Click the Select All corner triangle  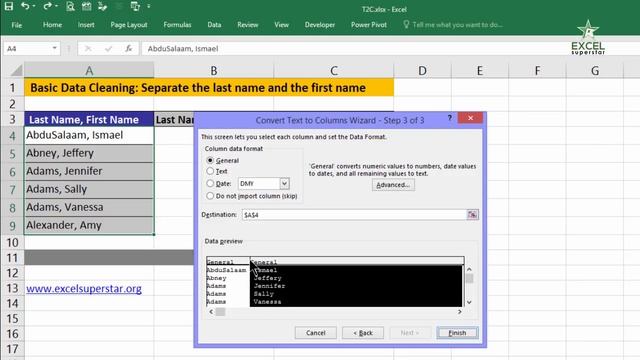16,71
